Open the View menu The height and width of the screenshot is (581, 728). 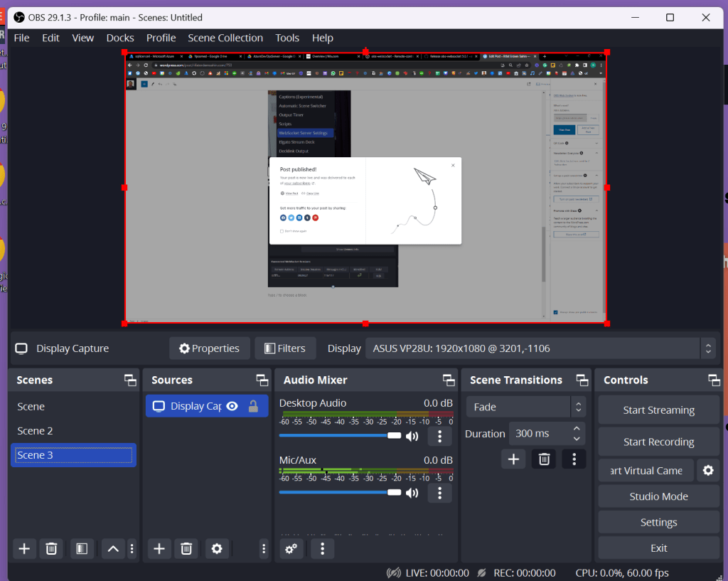(x=83, y=38)
